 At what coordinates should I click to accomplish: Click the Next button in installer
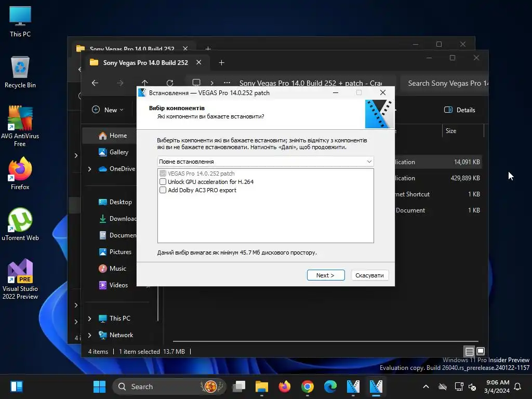pyautogui.click(x=326, y=275)
